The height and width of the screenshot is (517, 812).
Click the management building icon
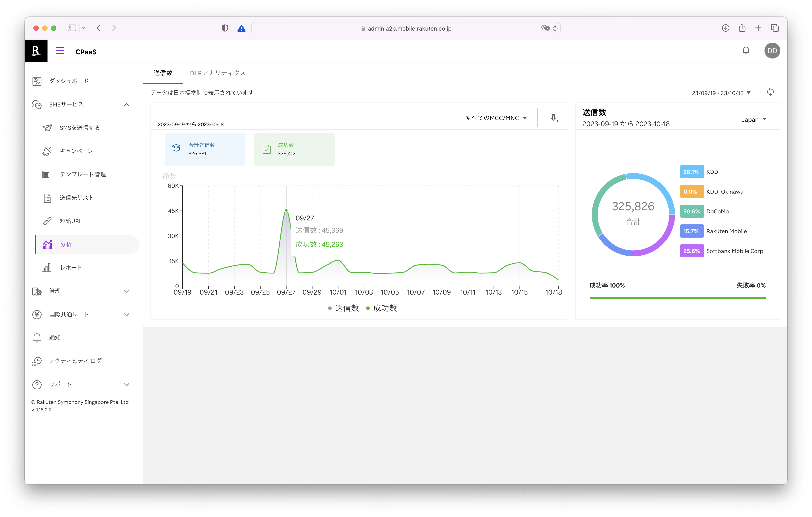pyautogui.click(x=37, y=291)
